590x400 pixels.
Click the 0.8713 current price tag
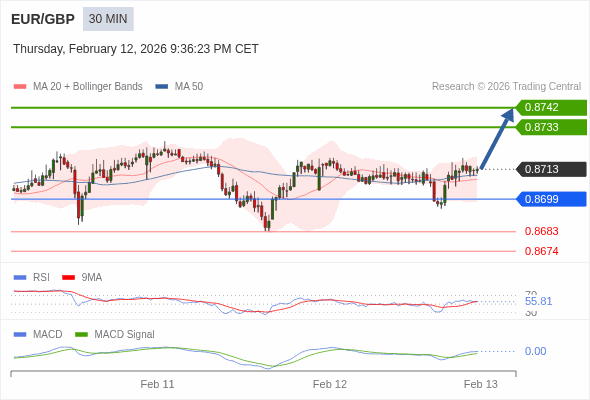coord(551,169)
